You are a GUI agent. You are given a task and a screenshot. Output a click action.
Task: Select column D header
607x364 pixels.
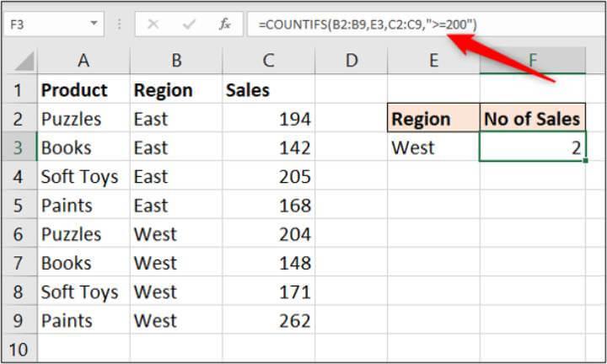(352, 60)
